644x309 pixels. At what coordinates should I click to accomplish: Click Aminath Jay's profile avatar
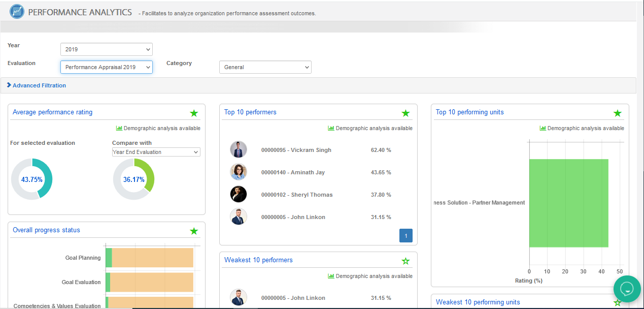(x=239, y=172)
